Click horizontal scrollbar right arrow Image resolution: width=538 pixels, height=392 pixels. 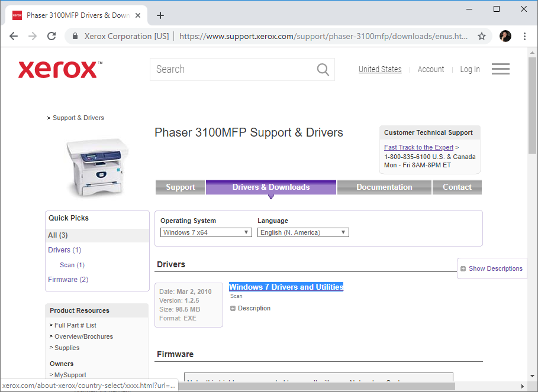click(523, 386)
